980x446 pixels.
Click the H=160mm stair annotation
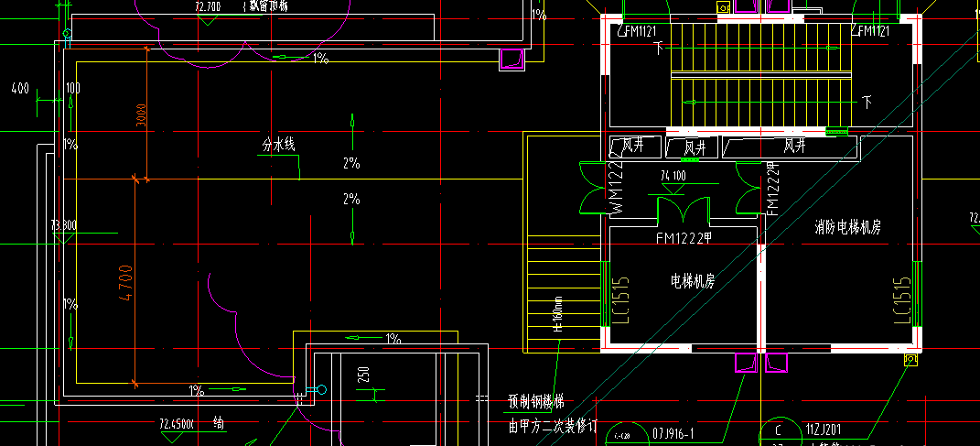coord(557,313)
